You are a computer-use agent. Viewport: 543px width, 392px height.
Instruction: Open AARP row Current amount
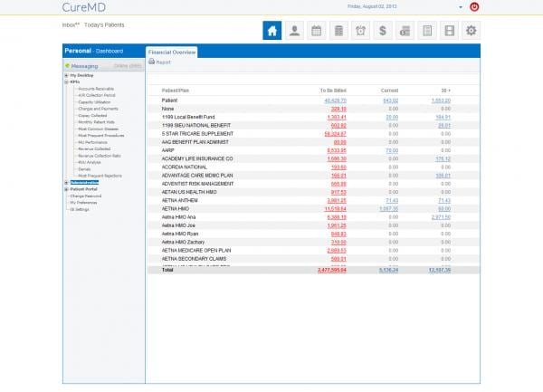(392, 150)
